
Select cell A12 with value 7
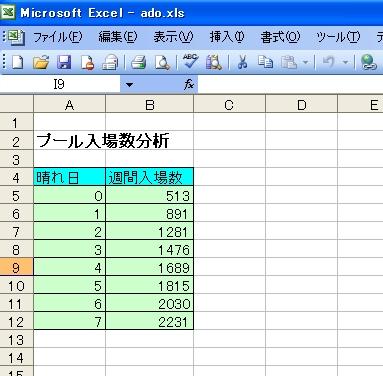(69, 322)
